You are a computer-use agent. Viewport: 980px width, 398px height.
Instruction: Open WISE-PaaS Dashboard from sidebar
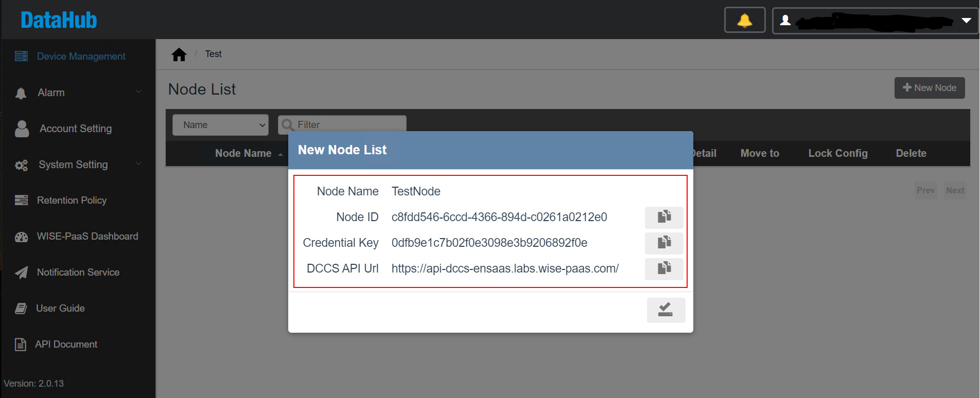pos(87,237)
